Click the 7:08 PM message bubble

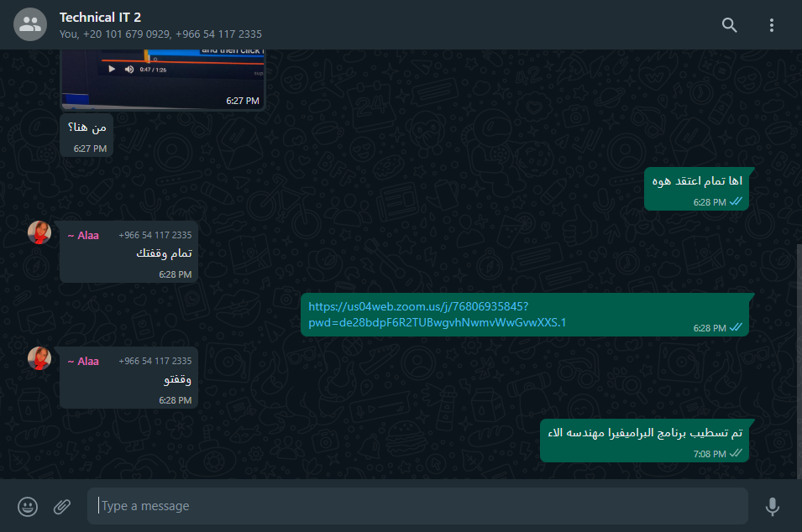point(644,441)
